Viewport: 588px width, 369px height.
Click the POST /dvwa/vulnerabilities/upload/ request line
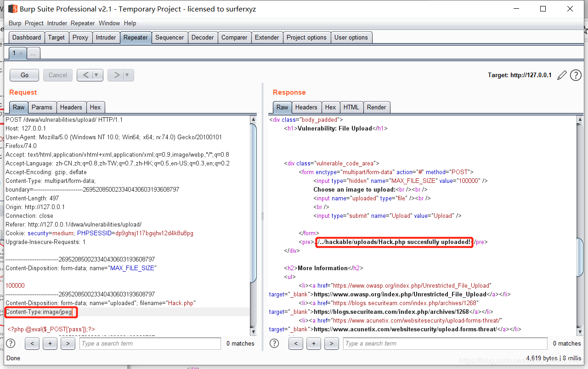[x=64, y=119]
